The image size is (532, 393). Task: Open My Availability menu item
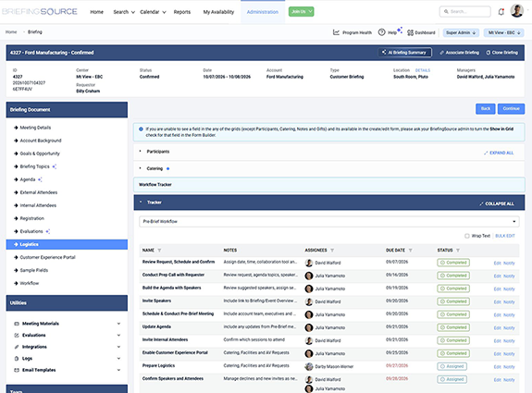(218, 12)
